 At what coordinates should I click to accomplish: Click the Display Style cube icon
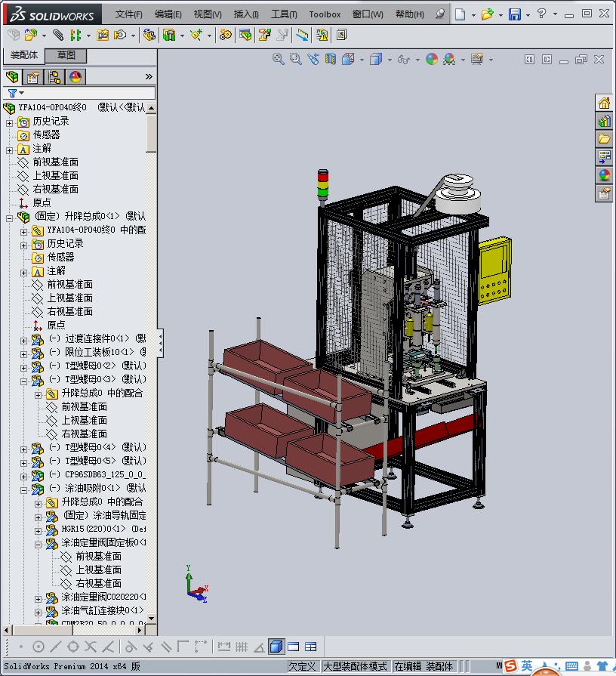376,59
